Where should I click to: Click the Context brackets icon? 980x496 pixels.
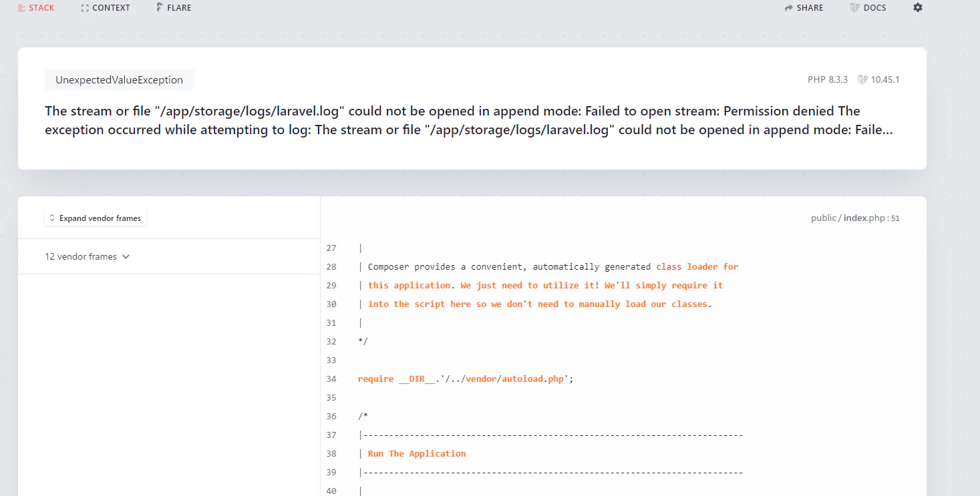point(85,8)
